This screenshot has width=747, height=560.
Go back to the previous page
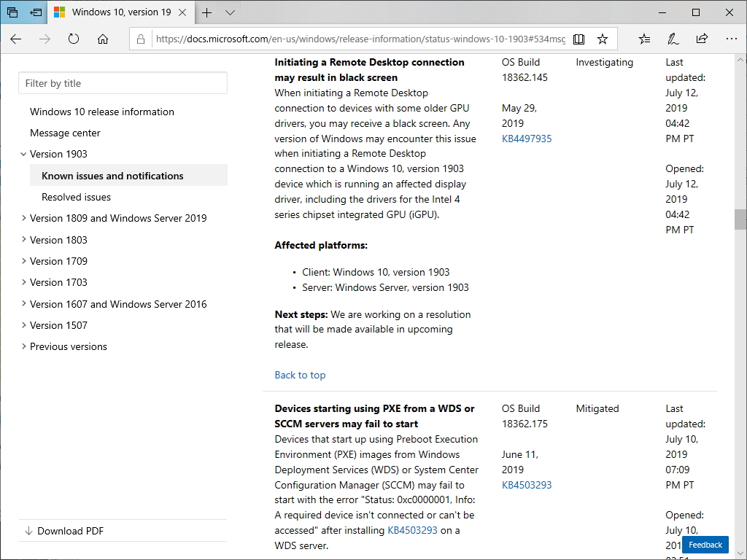[x=15, y=39]
